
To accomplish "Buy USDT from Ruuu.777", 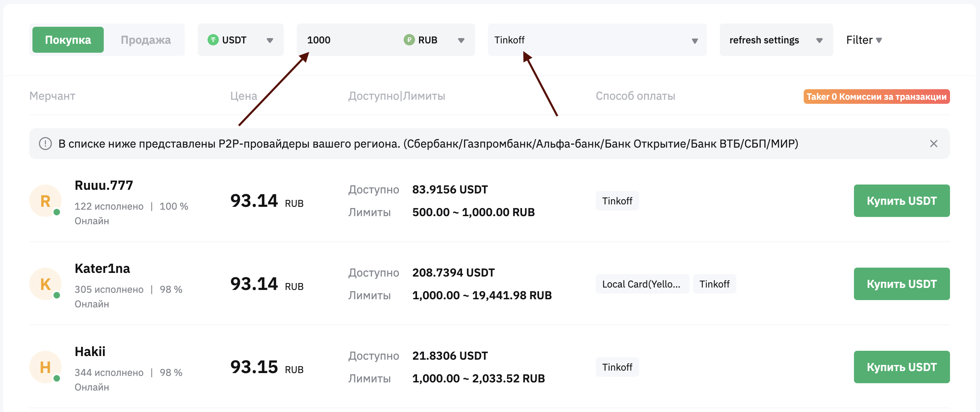I will click(x=901, y=201).
